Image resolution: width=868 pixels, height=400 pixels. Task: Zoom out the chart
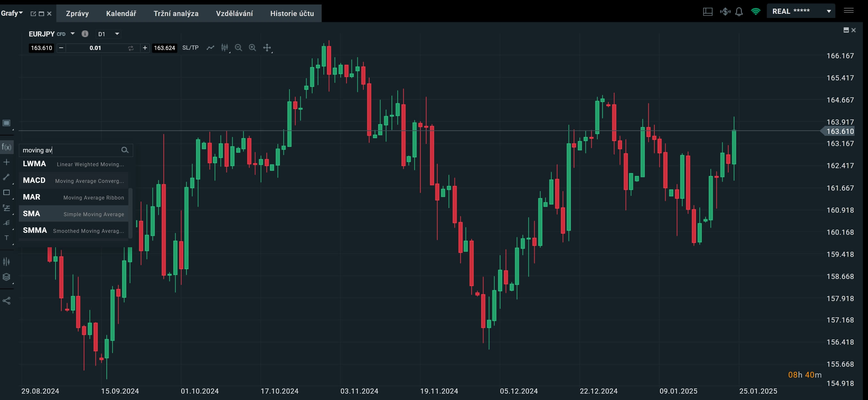tap(238, 47)
